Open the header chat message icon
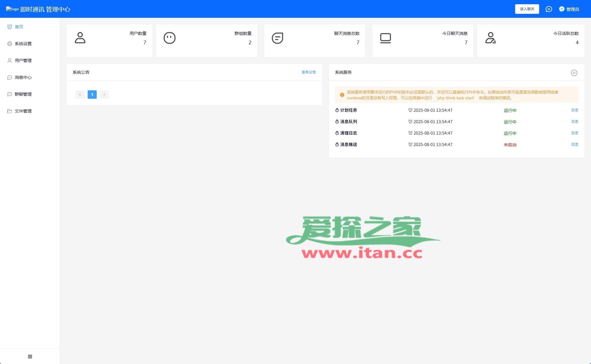Viewport: 591px width, 364px height. 549,9
